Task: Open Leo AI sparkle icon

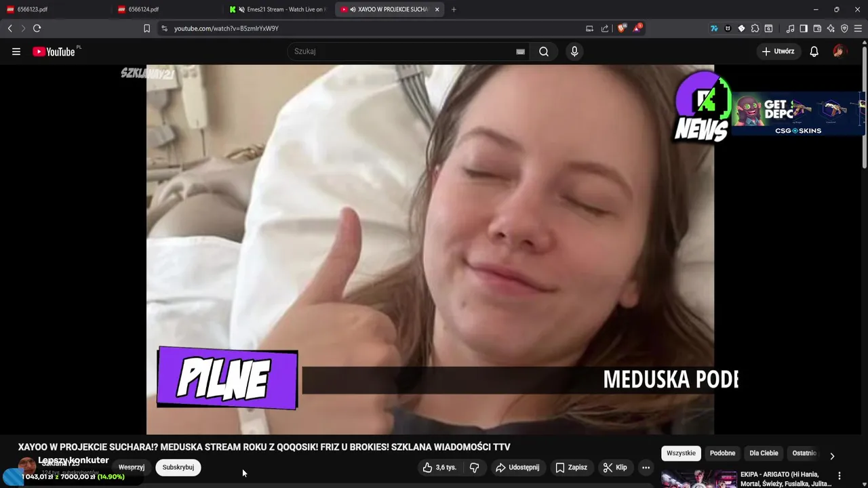Action: pos(831,28)
